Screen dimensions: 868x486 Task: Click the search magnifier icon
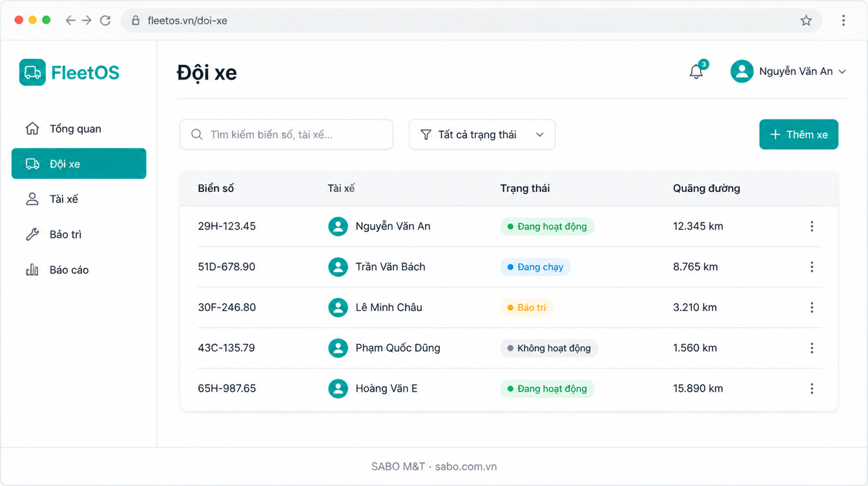[197, 134]
